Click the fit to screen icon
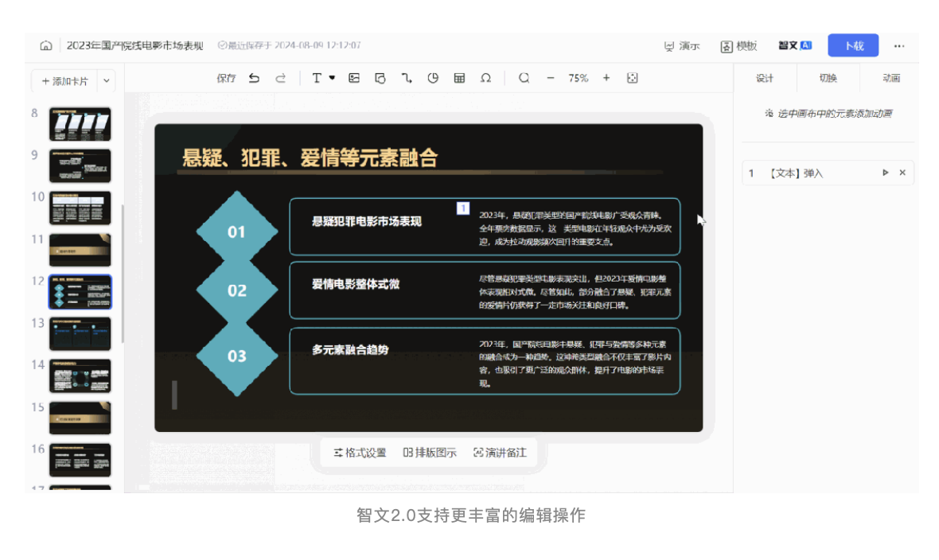Viewport: 939px width, 560px height. coord(633,78)
